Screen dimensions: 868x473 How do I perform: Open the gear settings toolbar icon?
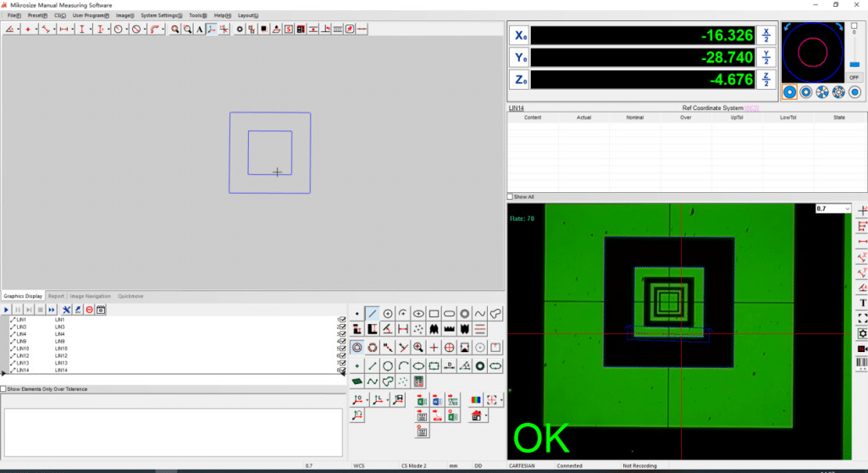tap(240, 30)
